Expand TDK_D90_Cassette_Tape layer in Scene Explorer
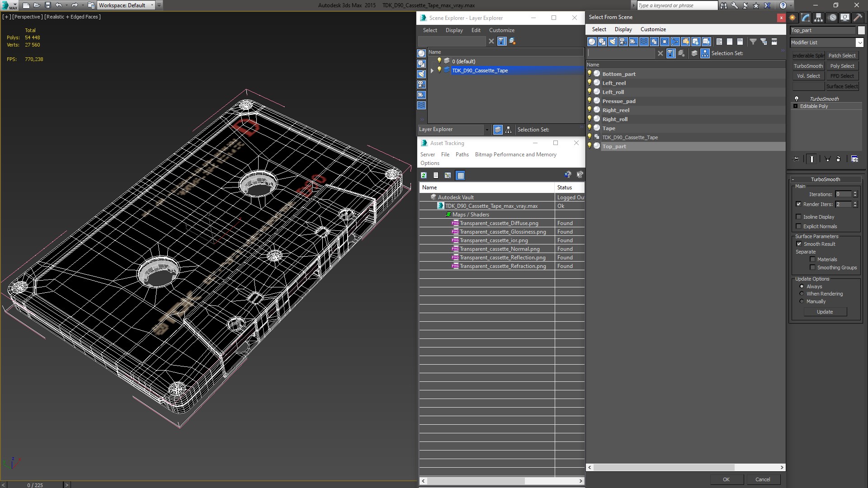The image size is (868, 488). pyautogui.click(x=432, y=70)
